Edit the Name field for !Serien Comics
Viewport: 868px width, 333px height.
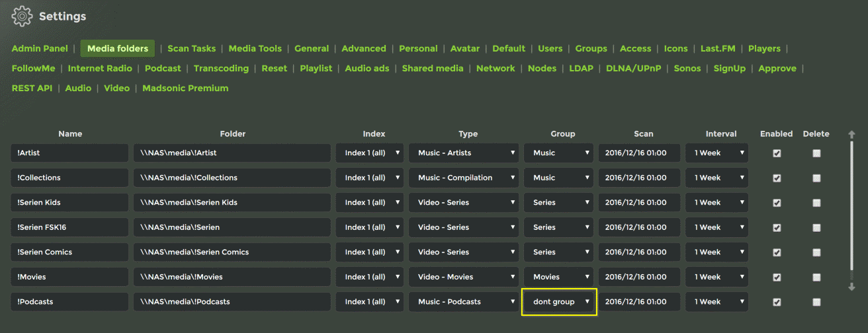coord(70,252)
